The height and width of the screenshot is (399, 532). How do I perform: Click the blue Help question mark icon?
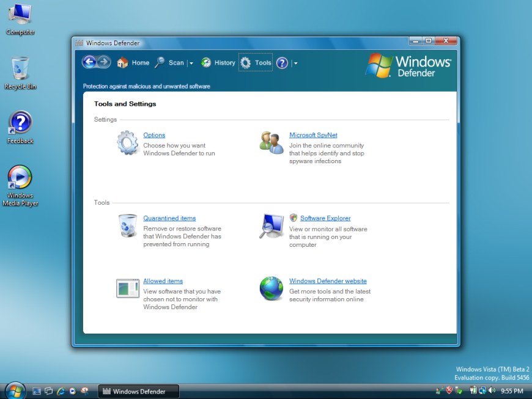[282, 63]
